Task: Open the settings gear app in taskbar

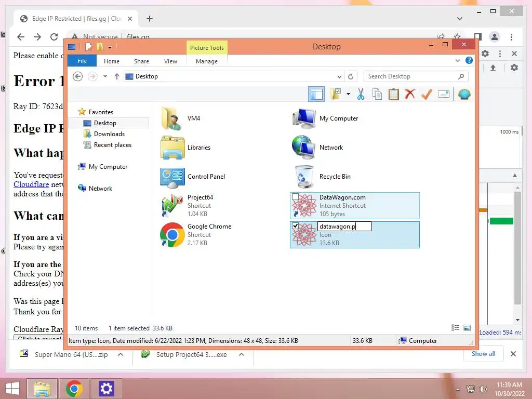Action: click(106, 389)
